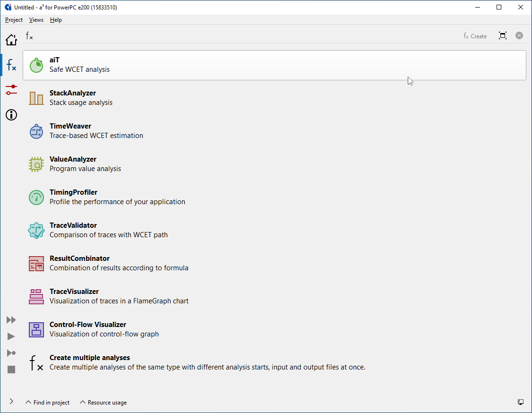Click the TraceValidator checkmark icon
532x413 pixels.
click(36, 231)
